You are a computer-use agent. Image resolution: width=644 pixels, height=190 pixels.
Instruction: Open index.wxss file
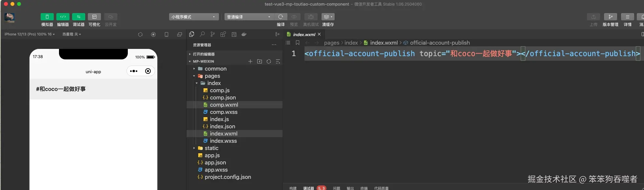(x=234, y=141)
